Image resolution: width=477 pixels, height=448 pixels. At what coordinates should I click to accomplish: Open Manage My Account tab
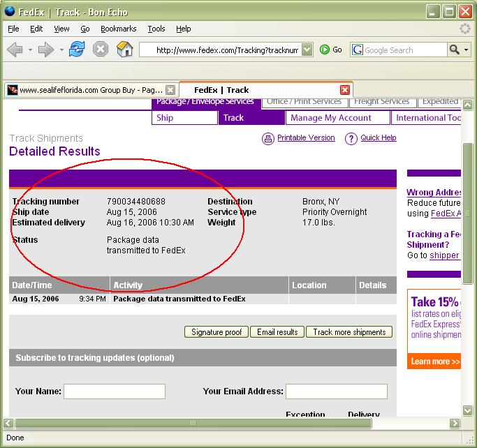[337, 118]
